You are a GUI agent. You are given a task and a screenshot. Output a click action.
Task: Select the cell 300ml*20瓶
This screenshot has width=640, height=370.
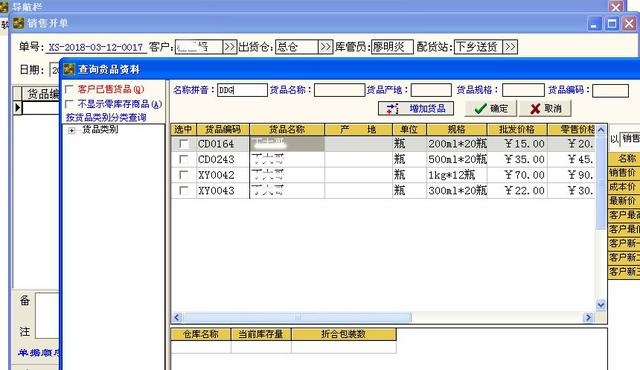(457, 191)
